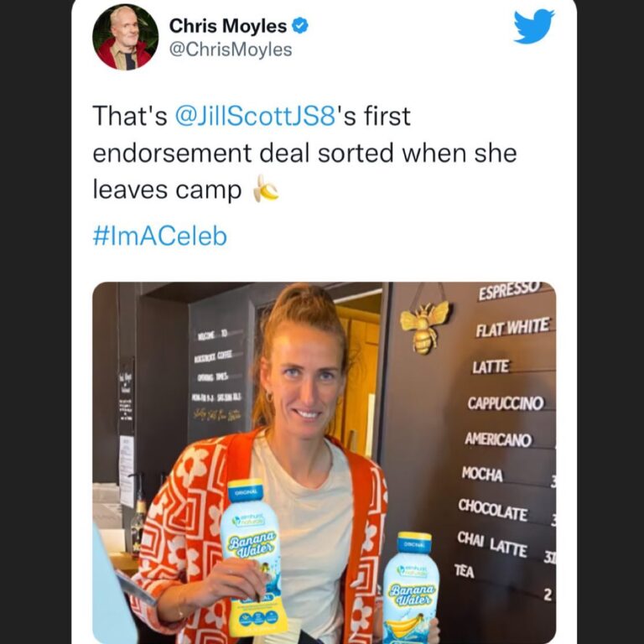The height and width of the screenshot is (644, 644).
Task: Click the @ChrisMoyles handle
Action: tap(231, 49)
